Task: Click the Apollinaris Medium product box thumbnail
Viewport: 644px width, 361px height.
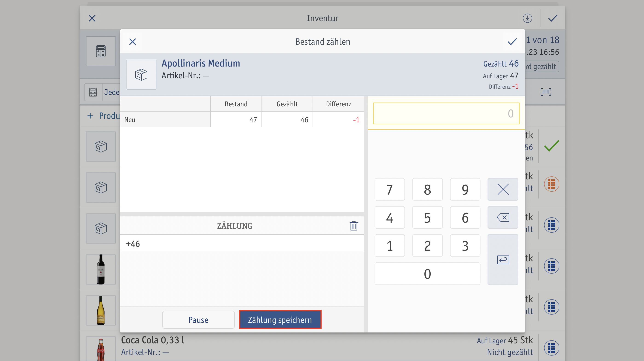Action: (141, 75)
